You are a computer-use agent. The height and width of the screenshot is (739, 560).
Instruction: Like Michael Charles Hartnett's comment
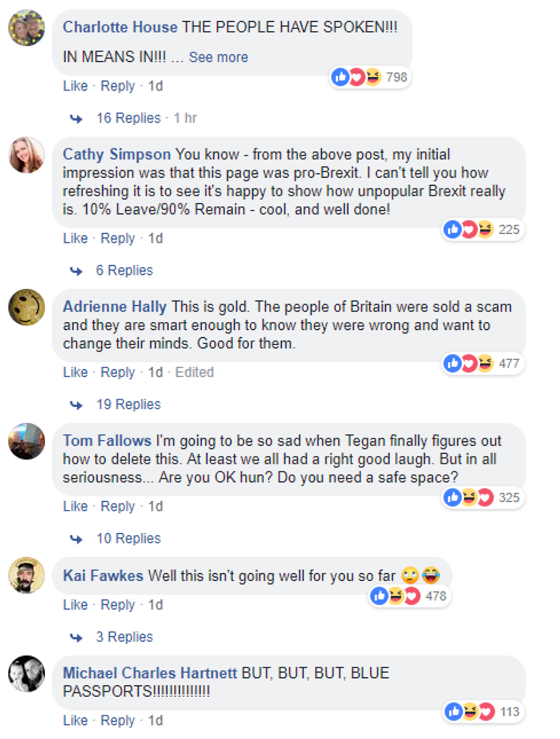tap(75, 721)
